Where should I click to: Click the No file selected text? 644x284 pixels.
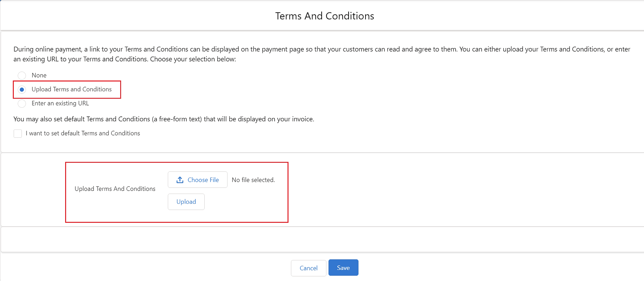(253, 180)
